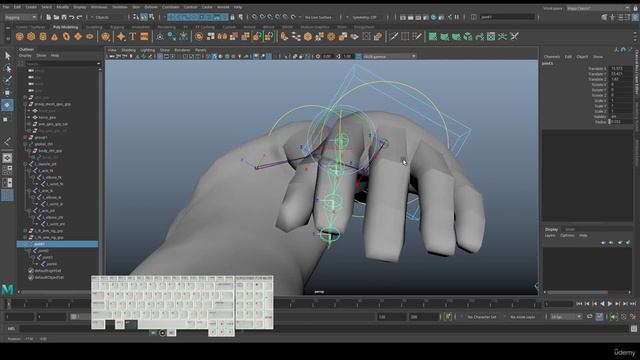Pick the Select tool arrow in toolbox
This screenshot has height=360, width=640.
pyautogui.click(x=7, y=56)
